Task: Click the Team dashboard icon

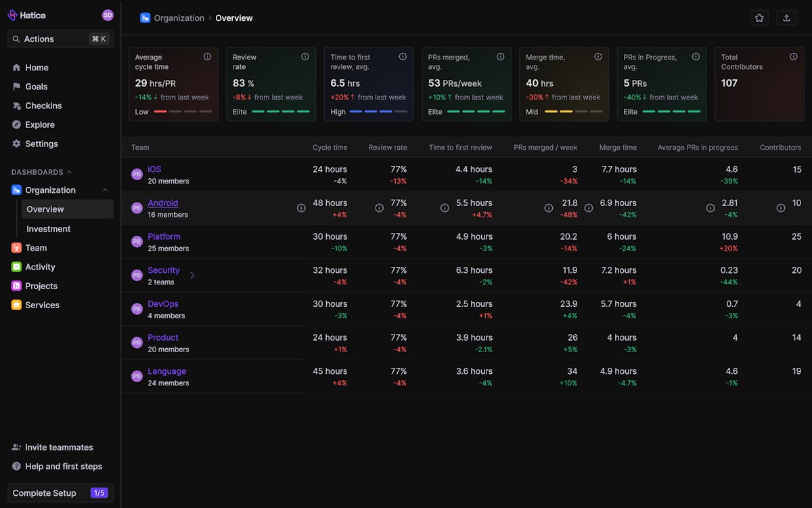Action: 18,248
